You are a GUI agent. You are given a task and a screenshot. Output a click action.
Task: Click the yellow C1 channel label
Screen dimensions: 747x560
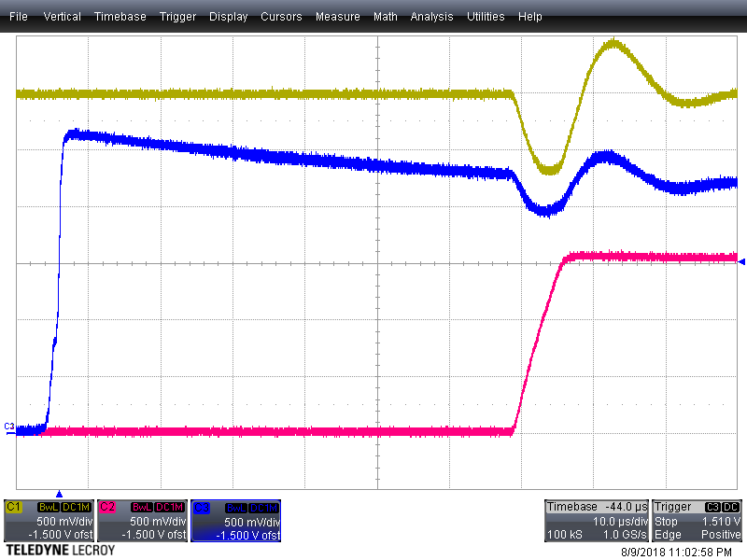click(13, 507)
